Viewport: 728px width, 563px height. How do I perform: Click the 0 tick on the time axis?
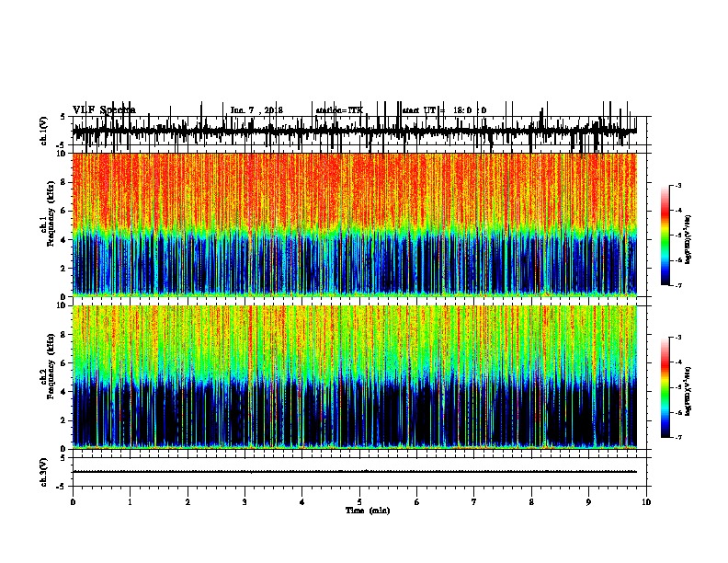(73, 502)
